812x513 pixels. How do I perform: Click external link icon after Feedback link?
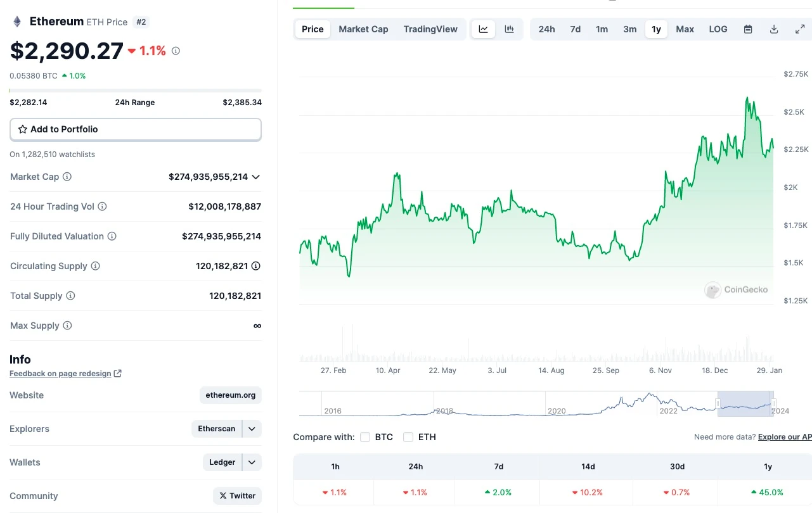click(118, 374)
